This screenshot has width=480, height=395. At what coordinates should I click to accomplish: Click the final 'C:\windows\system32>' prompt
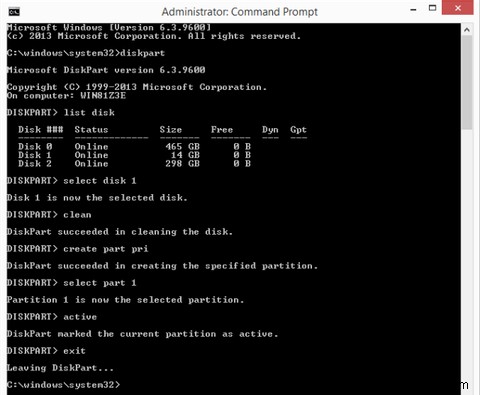click(63, 385)
